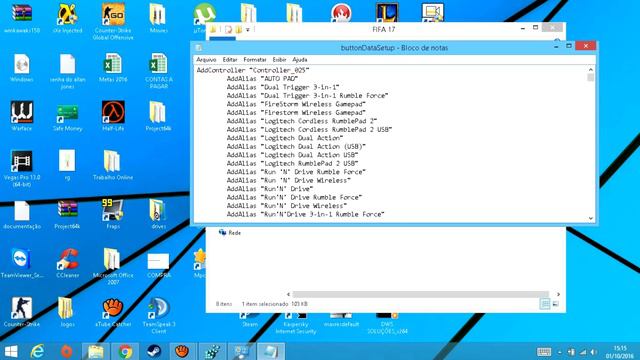Viewport: 640px width, 360px height.
Task: Open Explorer quick access toolbar dropdown
Action: [248, 29]
